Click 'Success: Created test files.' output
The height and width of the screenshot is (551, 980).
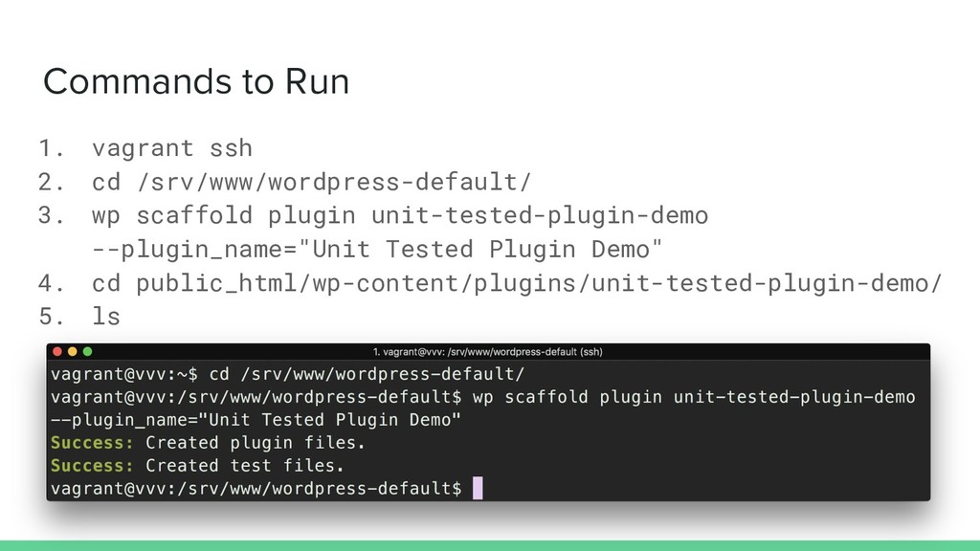click(x=197, y=466)
